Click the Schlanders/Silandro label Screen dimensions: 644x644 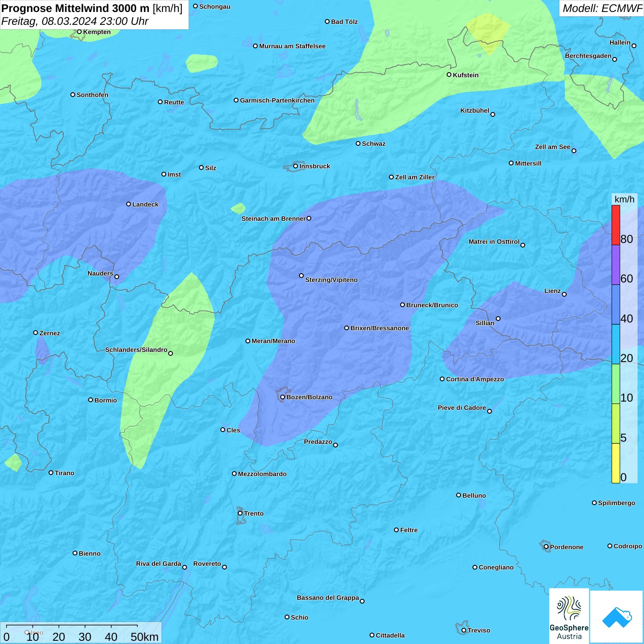tap(136, 350)
